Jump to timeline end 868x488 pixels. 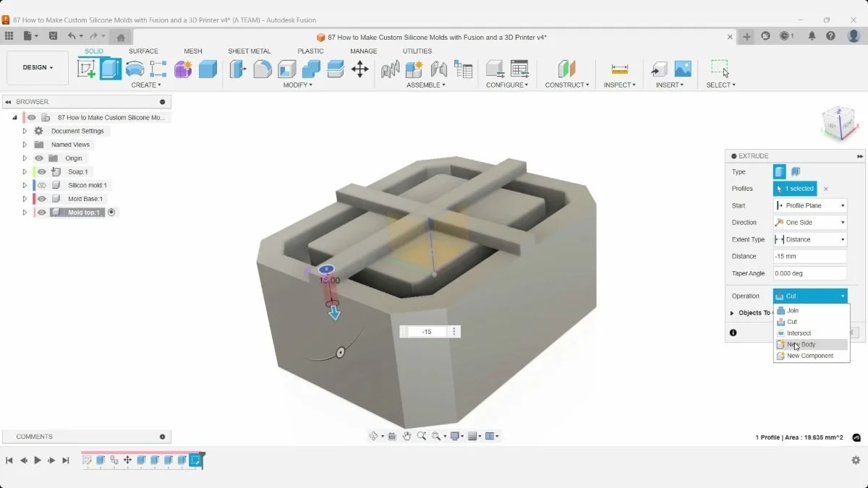click(x=66, y=460)
